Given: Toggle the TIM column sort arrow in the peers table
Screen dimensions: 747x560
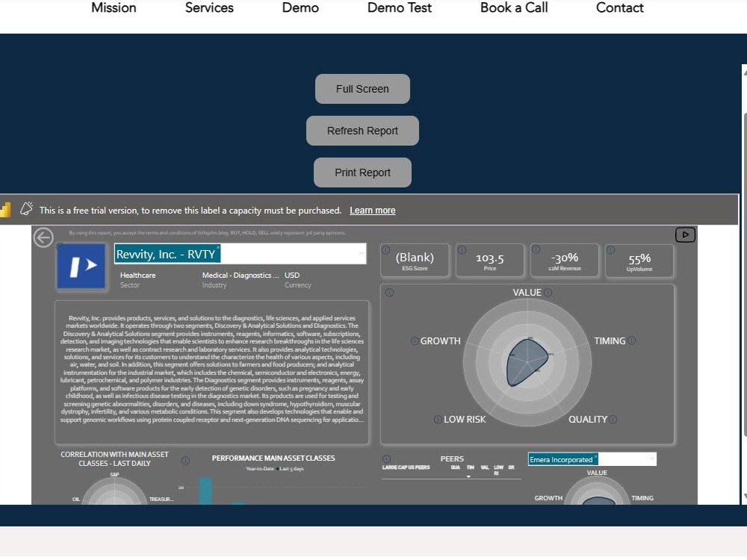Looking at the screenshot, I should click(469, 476).
